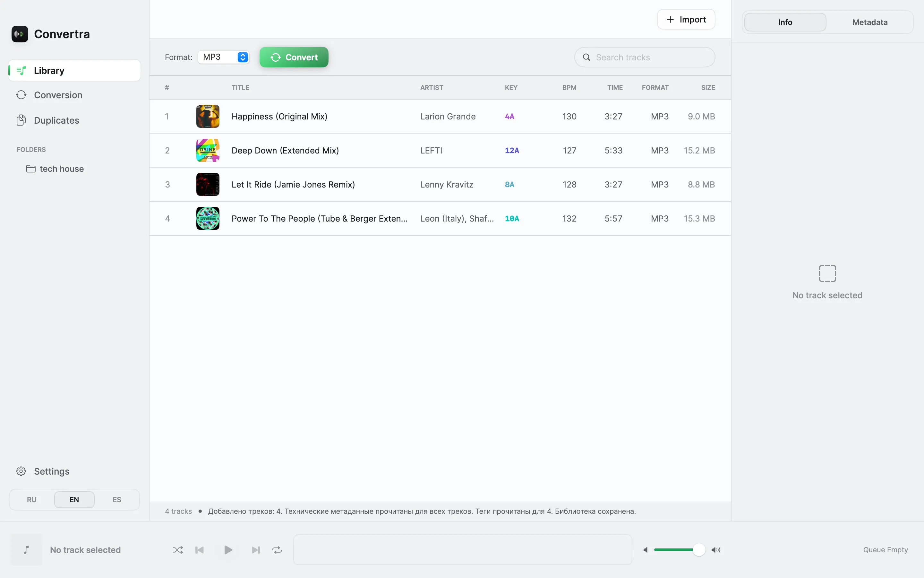Open the MP3 format dropdown

[224, 57]
